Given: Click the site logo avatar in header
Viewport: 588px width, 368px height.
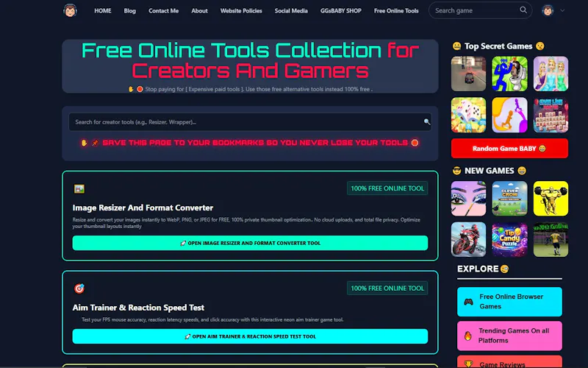Looking at the screenshot, I should click(70, 10).
